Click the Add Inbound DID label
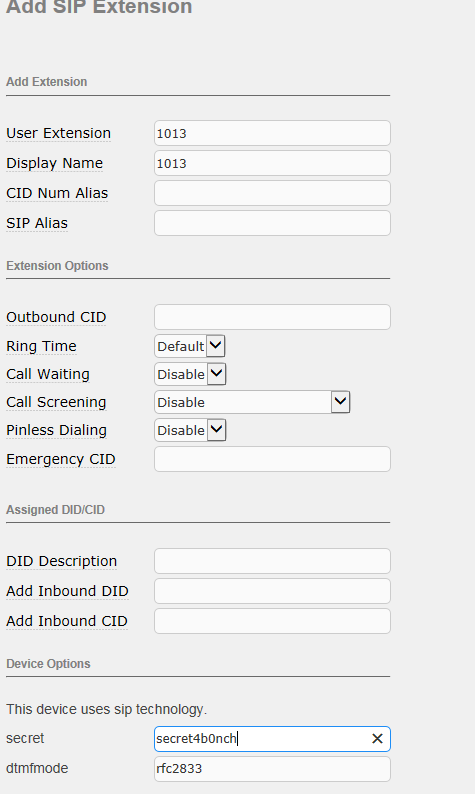The image size is (475, 794). point(67,591)
